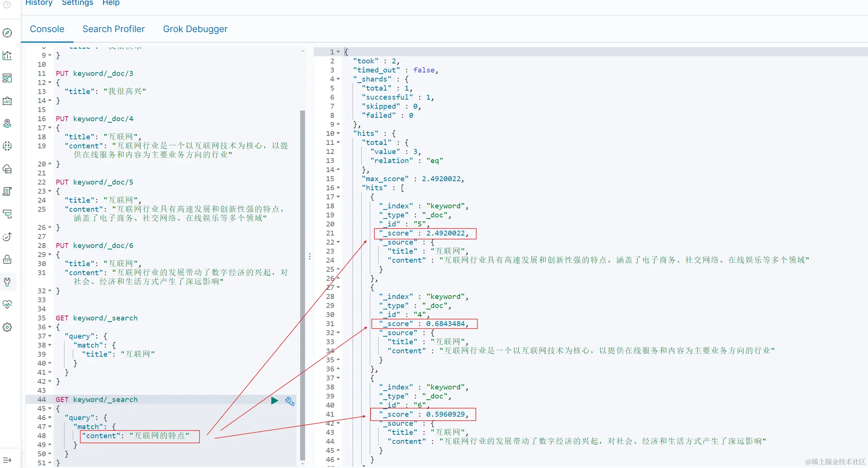Open wrench options icon beside request

[x=290, y=401]
